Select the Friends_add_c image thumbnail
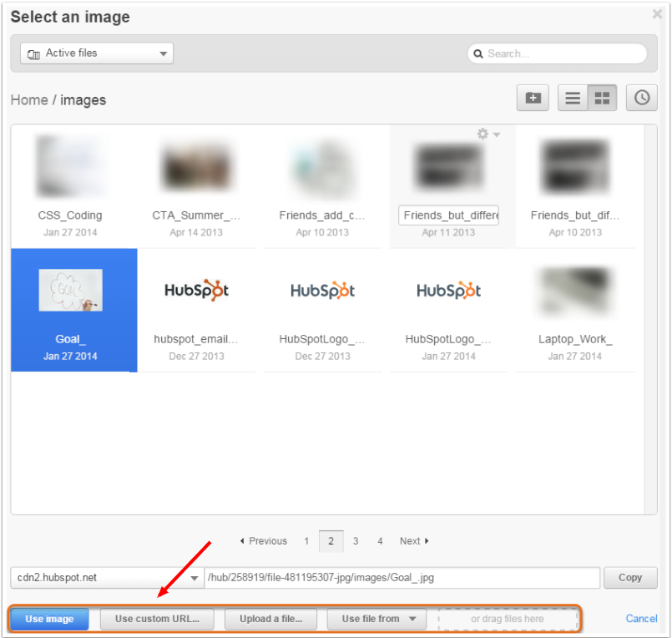Screen dimensions: 672x638 click(x=323, y=168)
